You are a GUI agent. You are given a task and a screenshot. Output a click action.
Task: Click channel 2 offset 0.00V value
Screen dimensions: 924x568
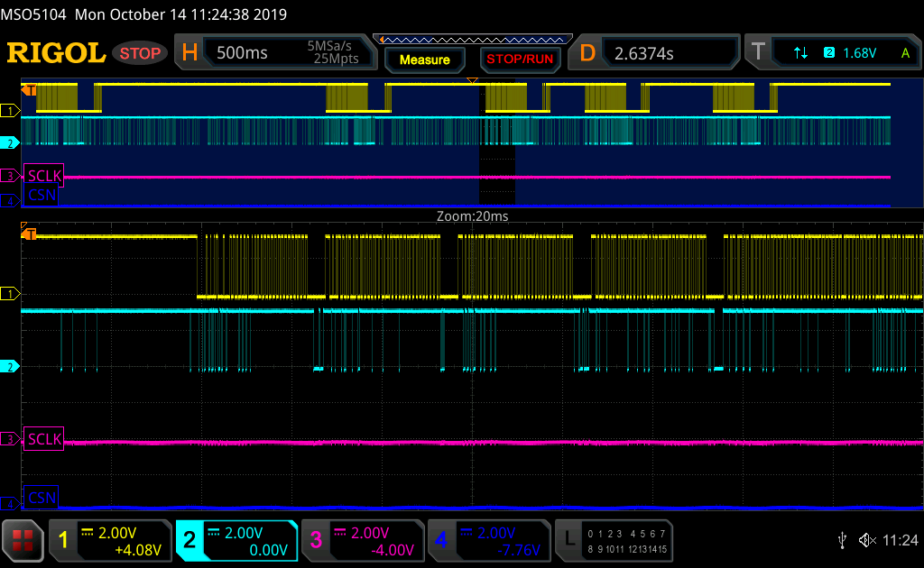[268, 550]
